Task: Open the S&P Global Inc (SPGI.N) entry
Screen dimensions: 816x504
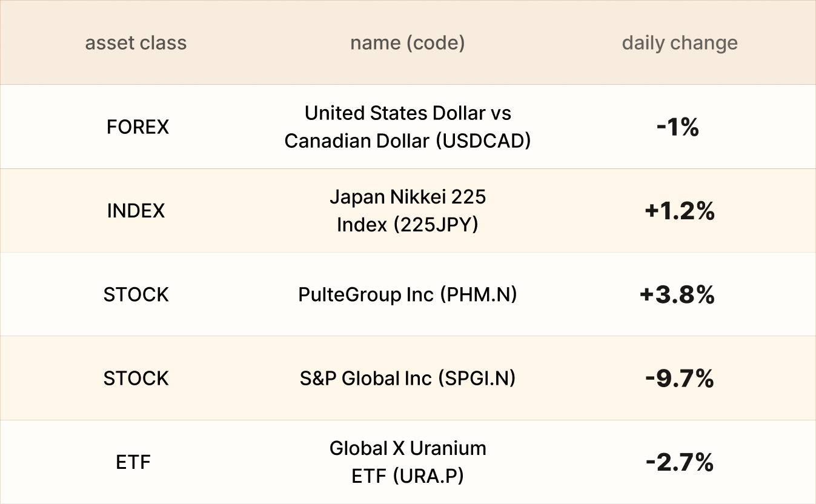Action: pyautogui.click(x=407, y=379)
